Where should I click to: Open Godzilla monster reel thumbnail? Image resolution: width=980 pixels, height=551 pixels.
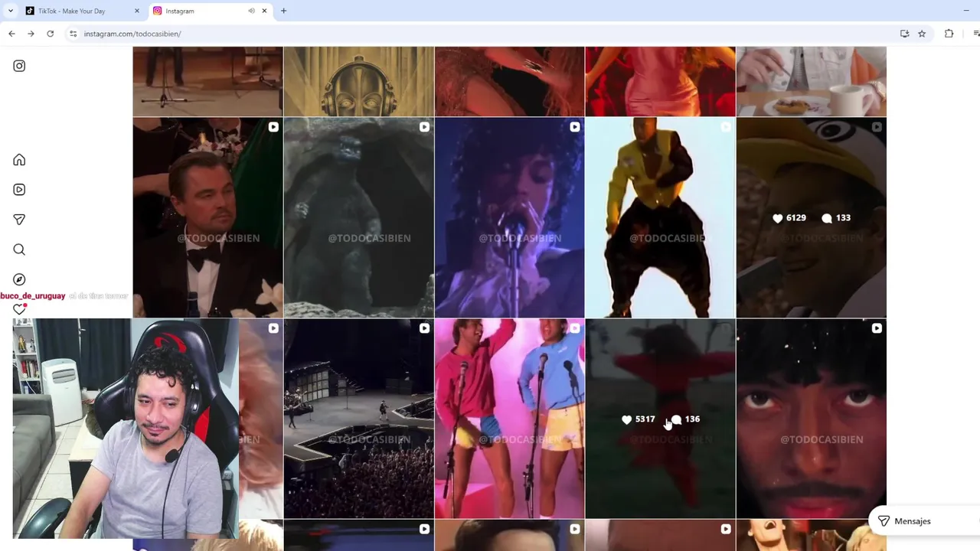(x=358, y=217)
